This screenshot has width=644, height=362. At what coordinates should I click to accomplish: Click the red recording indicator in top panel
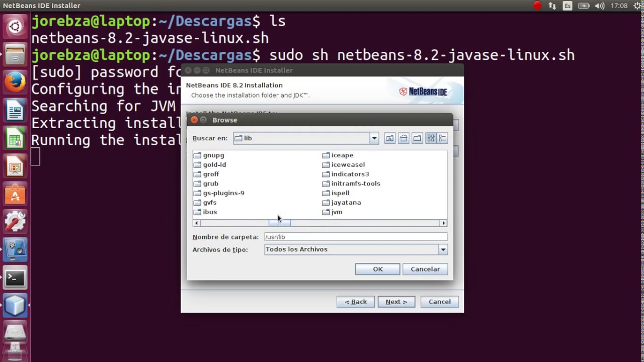(x=537, y=6)
